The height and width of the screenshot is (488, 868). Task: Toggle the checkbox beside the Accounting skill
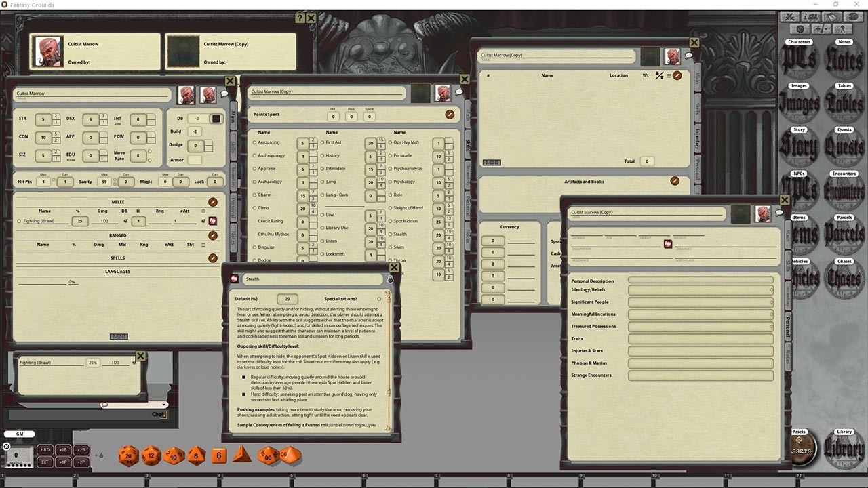pos(254,142)
